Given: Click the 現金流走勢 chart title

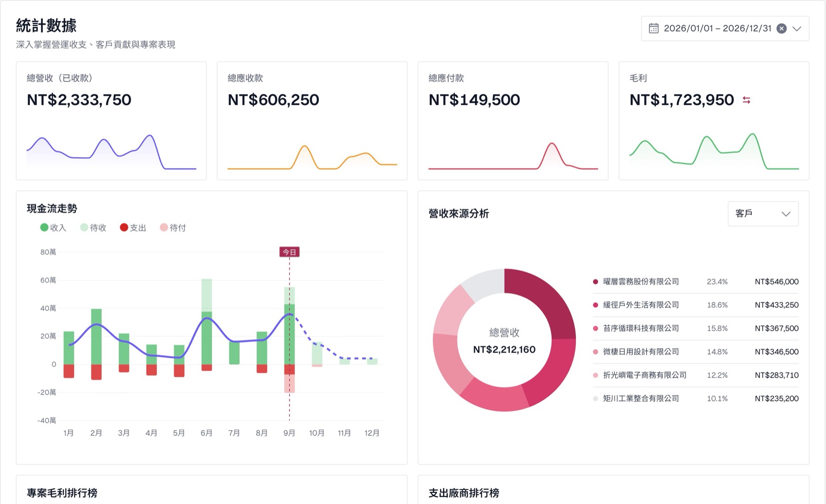Looking at the screenshot, I should pos(52,209).
